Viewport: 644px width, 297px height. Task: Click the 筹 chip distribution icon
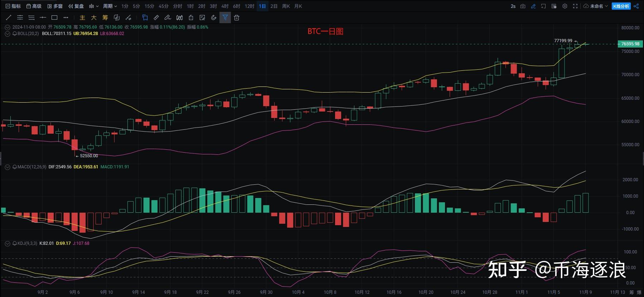point(105,18)
